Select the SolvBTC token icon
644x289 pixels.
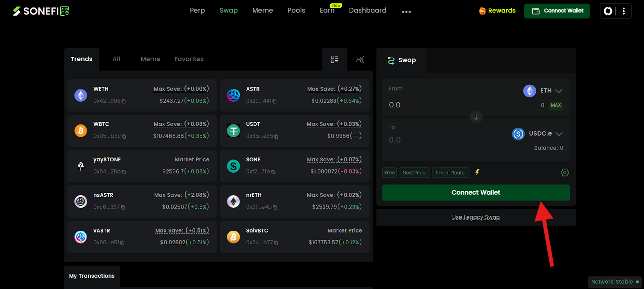pos(233,237)
